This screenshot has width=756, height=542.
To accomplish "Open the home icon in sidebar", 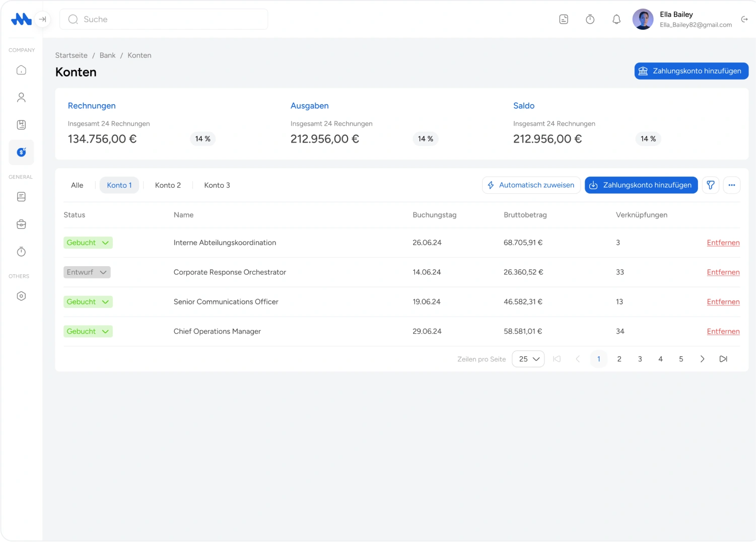I will 21,70.
